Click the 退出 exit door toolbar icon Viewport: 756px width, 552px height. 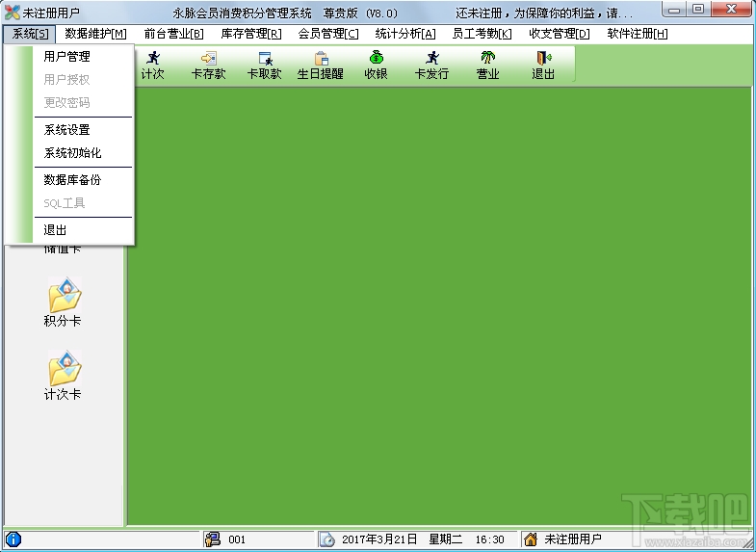tap(544, 58)
